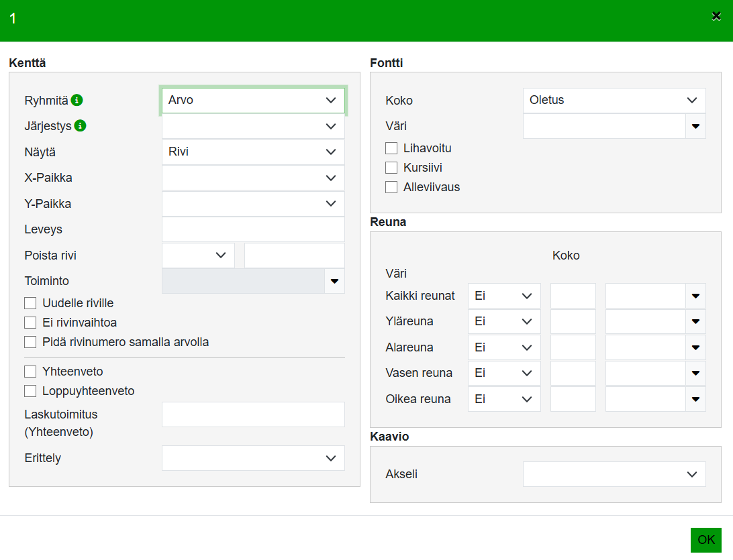
Task: Open Alareuna border color picker arrow
Action: pos(695,347)
